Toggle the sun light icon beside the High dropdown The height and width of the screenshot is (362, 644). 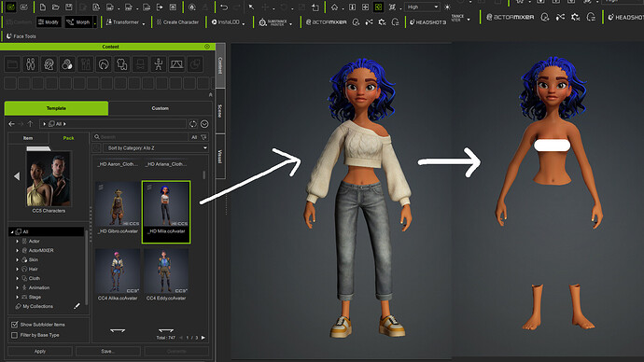coord(447,7)
